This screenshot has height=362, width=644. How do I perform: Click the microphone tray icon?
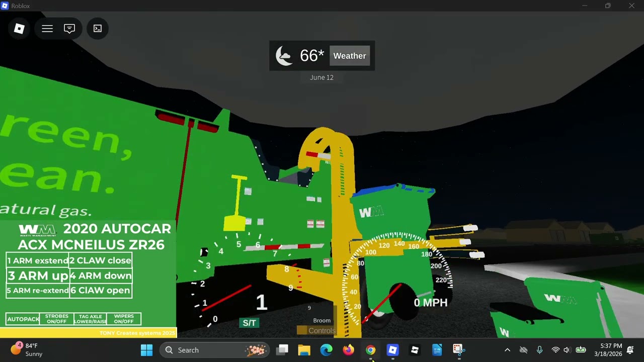point(539,350)
